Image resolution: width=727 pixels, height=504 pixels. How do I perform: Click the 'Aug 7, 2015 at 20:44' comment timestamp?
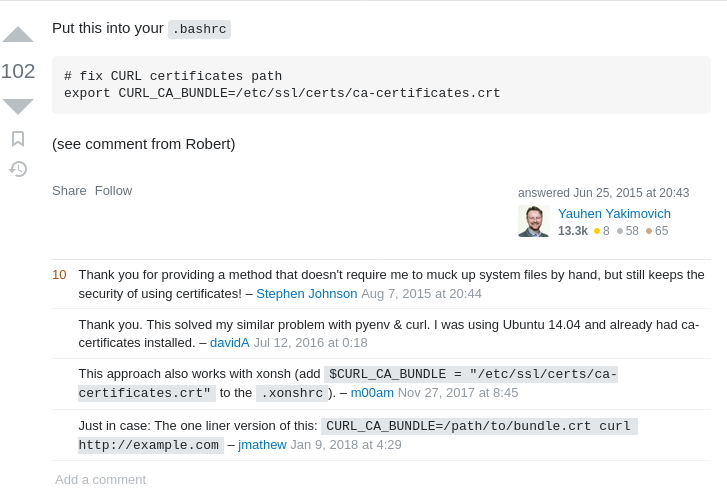coord(421,294)
